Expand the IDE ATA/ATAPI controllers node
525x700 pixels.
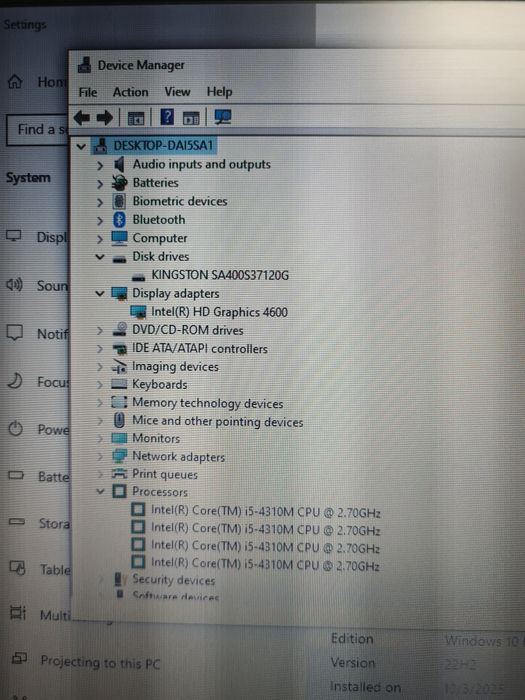[100, 349]
